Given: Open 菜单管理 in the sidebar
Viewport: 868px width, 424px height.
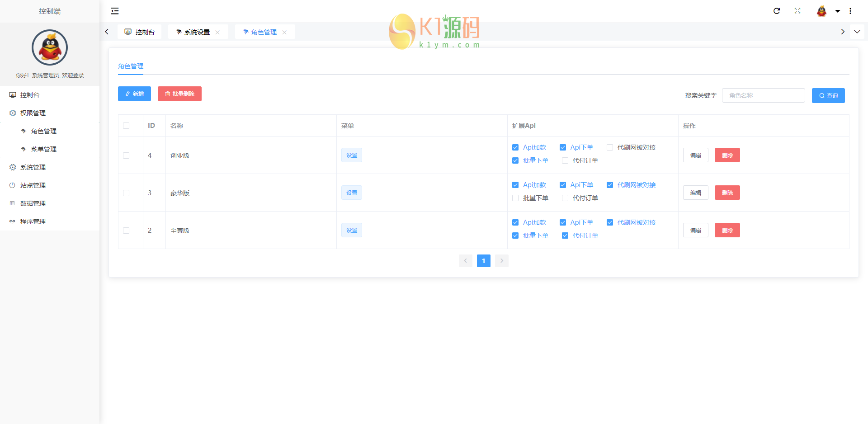Looking at the screenshot, I should 43,149.
